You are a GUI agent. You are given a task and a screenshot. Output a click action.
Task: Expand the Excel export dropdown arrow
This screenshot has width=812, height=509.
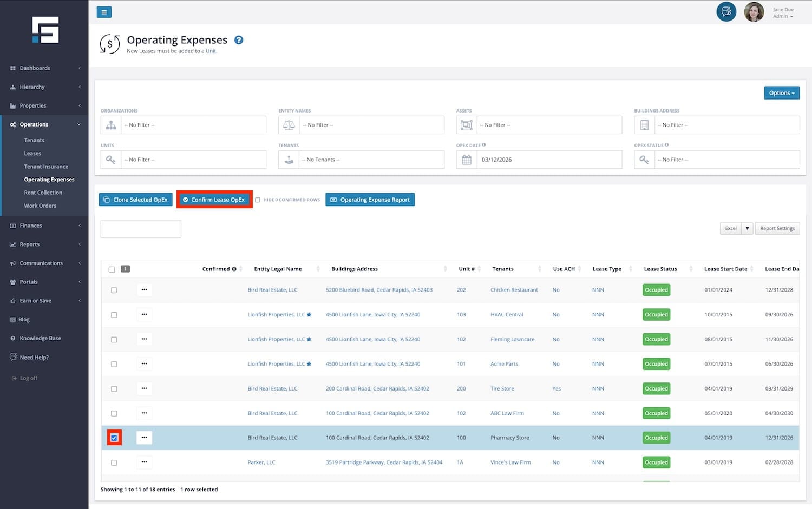coord(747,228)
